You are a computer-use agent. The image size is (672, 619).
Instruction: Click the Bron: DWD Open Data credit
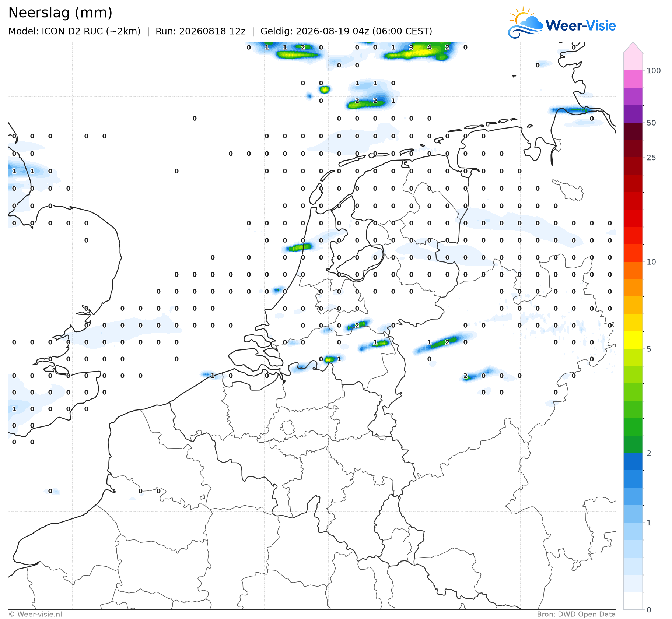576,614
